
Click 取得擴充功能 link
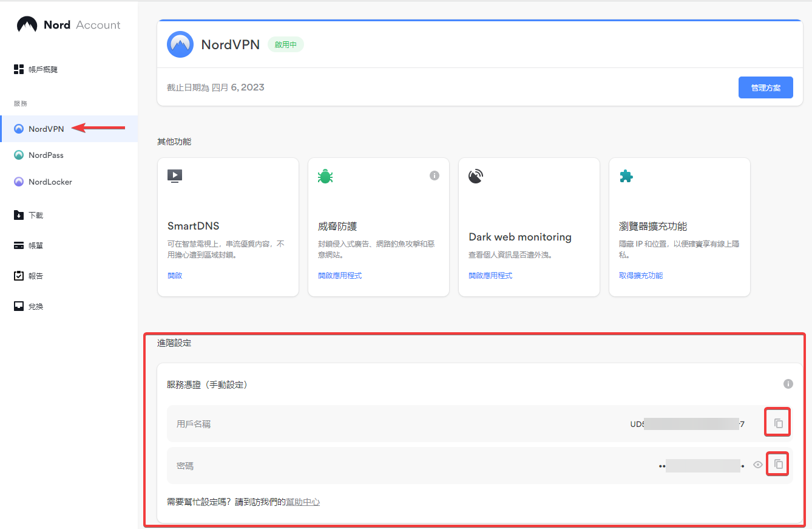(x=640, y=276)
